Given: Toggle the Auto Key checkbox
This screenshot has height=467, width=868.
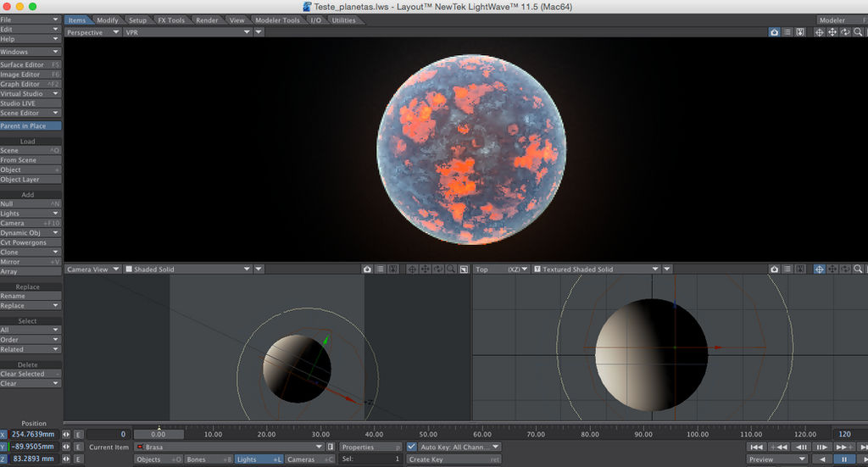Looking at the screenshot, I should click(x=411, y=447).
